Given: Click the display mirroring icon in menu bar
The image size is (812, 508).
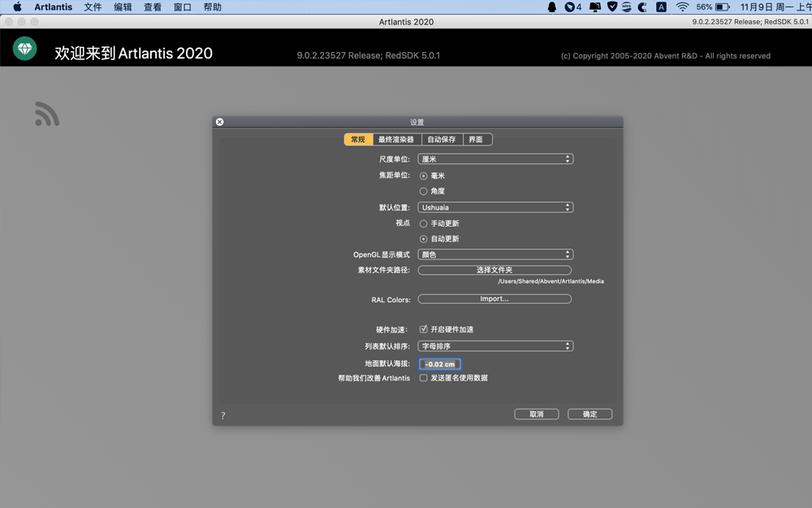Looking at the screenshot, I should click(x=595, y=7).
